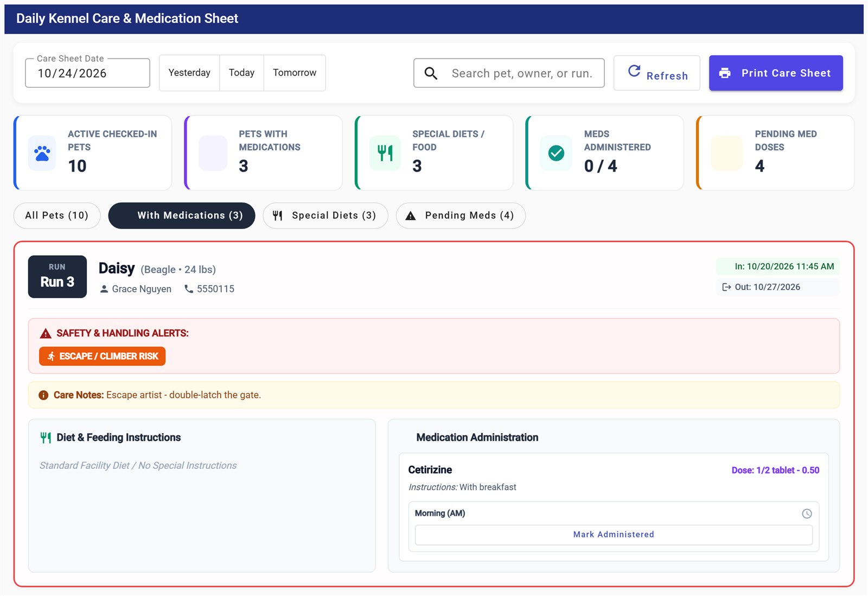This screenshot has height=596, width=868.
Task: Filter by Special Diets (3)
Action: click(325, 215)
